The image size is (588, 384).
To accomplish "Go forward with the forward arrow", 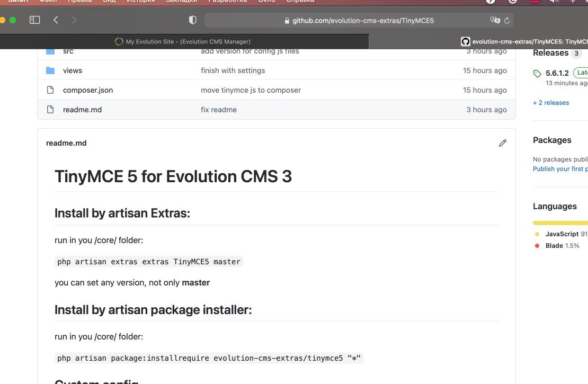I will point(74,20).
